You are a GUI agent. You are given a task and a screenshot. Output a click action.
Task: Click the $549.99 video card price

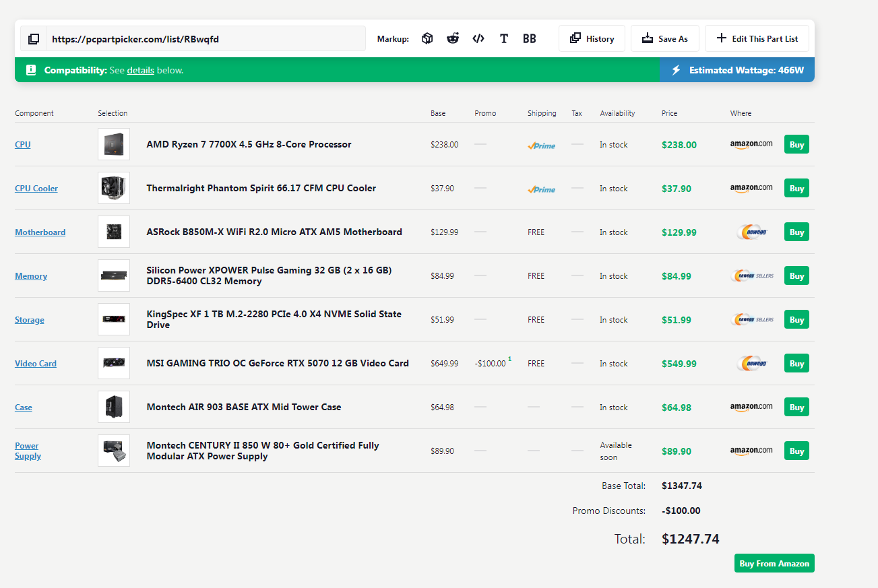[679, 364]
